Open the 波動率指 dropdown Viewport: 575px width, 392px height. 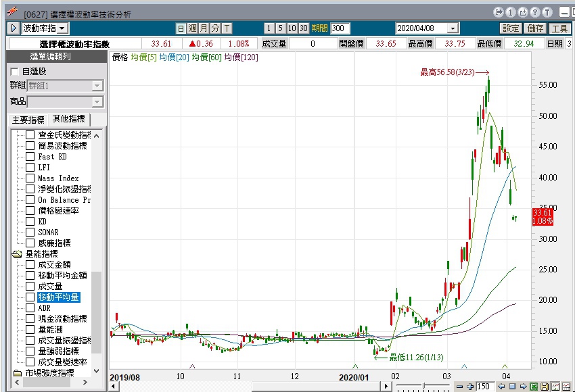click(x=62, y=28)
